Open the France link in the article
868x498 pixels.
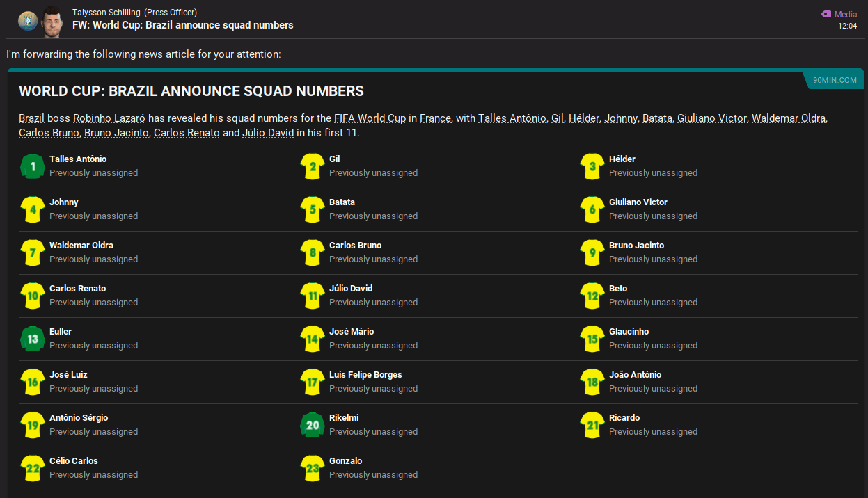(x=435, y=118)
